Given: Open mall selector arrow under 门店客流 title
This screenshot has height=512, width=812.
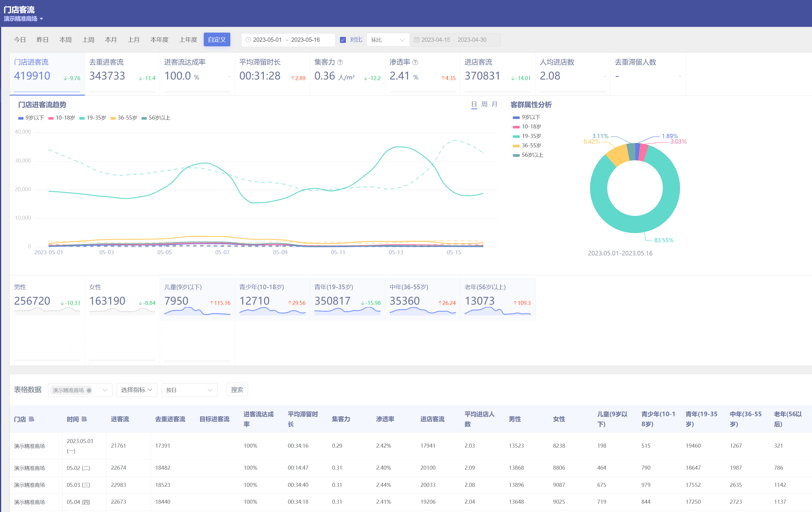Looking at the screenshot, I should pyautogui.click(x=41, y=19).
